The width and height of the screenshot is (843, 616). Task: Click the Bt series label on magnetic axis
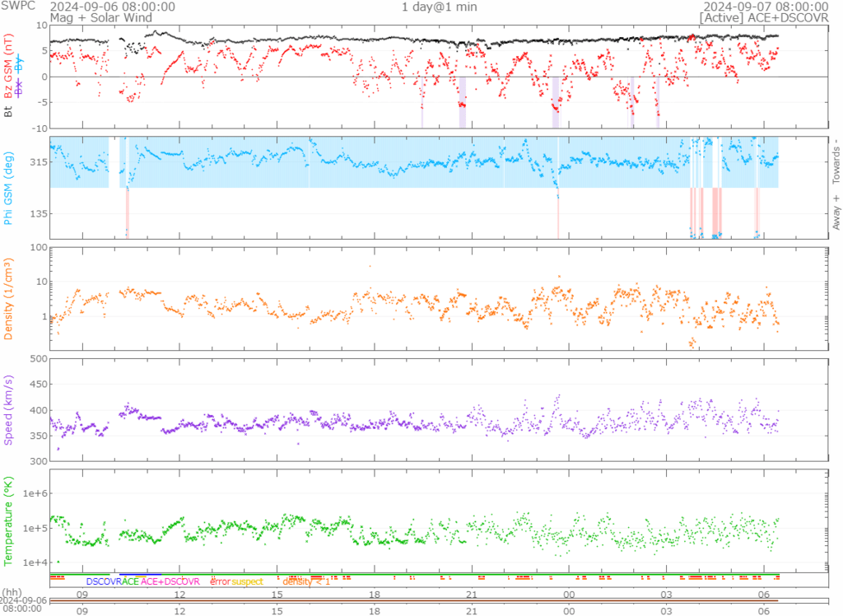click(8, 110)
